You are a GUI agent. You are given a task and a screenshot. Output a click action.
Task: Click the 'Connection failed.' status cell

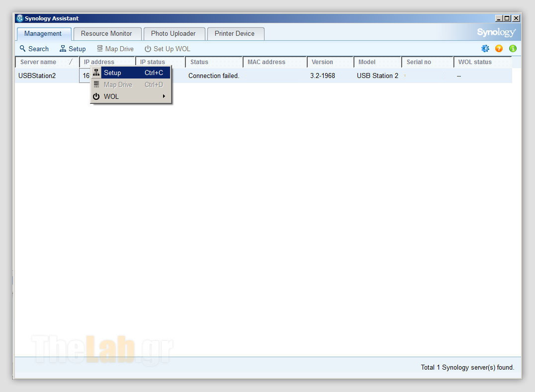(214, 76)
